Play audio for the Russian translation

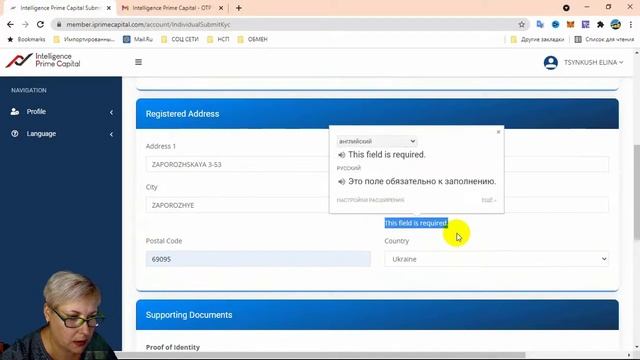(342, 182)
